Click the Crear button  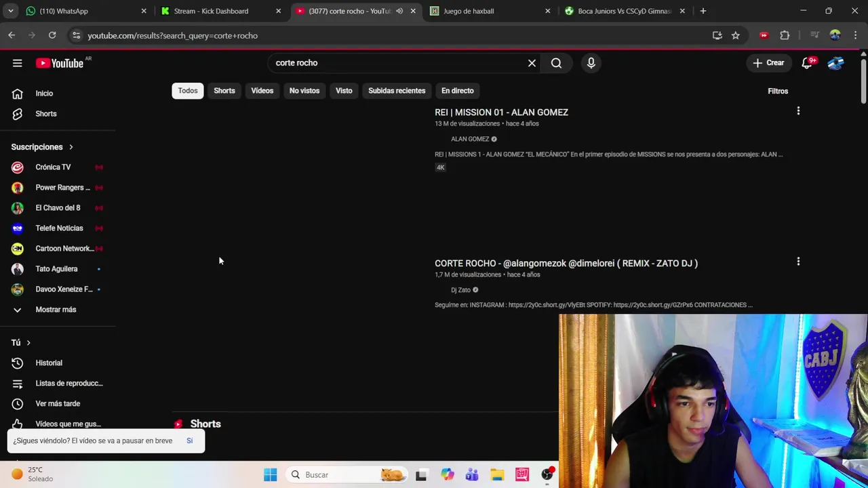coord(768,63)
